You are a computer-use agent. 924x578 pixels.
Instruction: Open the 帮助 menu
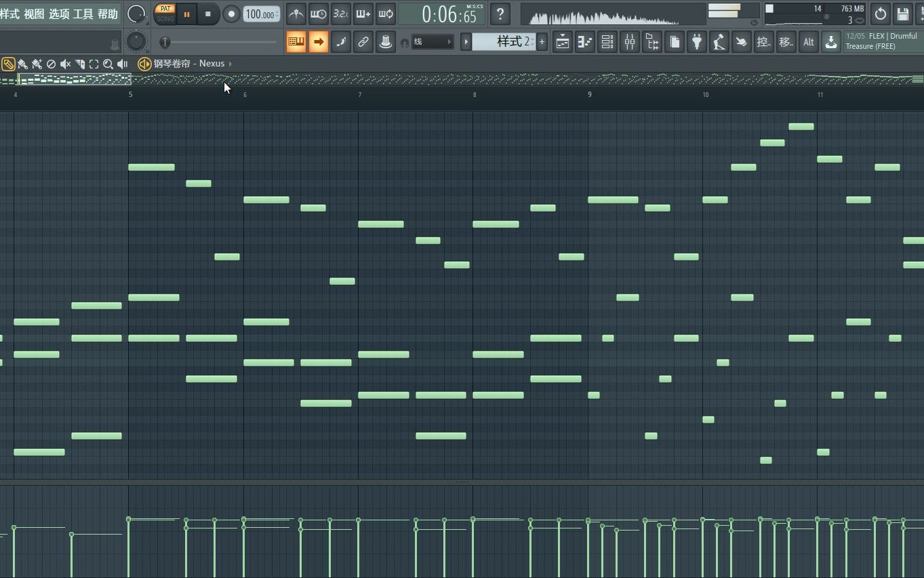click(x=108, y=14)
